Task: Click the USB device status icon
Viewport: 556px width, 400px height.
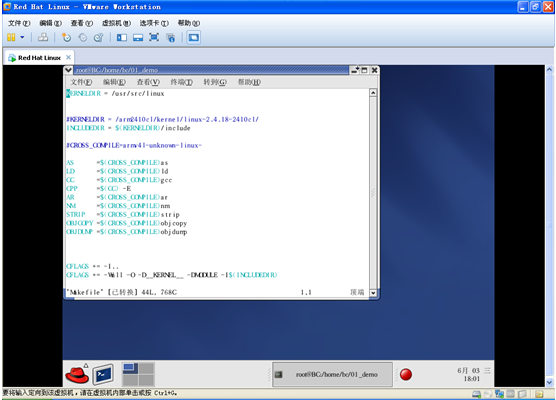Action: (x=522, y=394)
